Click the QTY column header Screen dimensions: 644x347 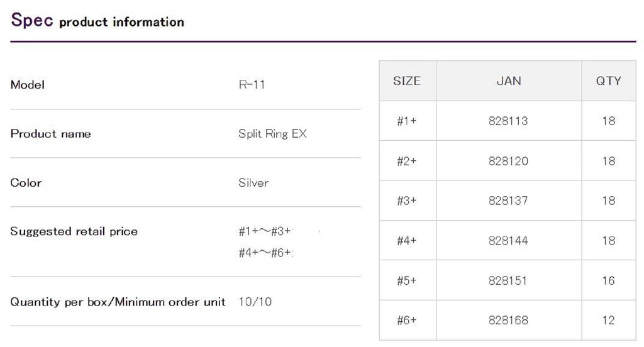608,81
